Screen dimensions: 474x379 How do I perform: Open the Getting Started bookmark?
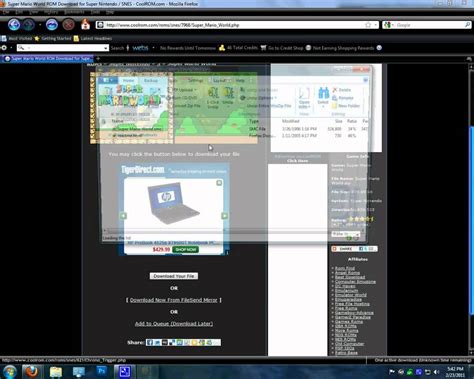[x=53, y=38]
